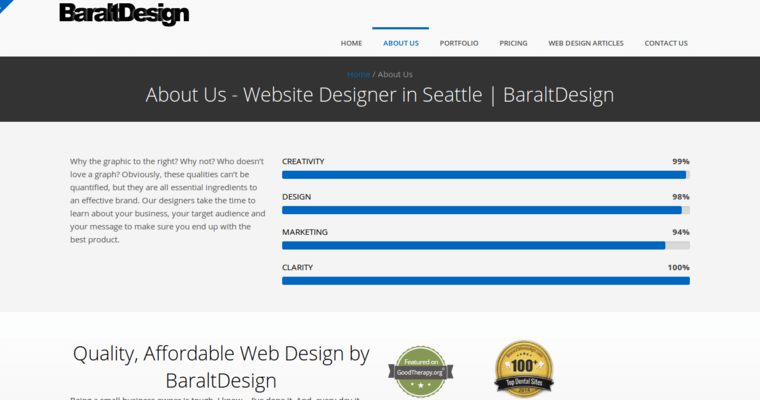Click the intro paragraph about graphs

(x=168, y=200)
